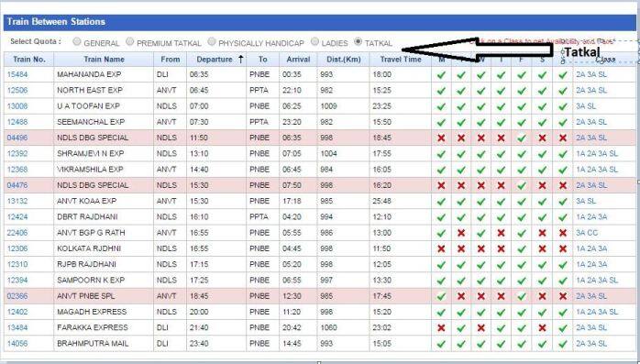Screen dimensions: 640x364
Task: Pick the LADIES quota radio button
Action: (x=314, y=41)
